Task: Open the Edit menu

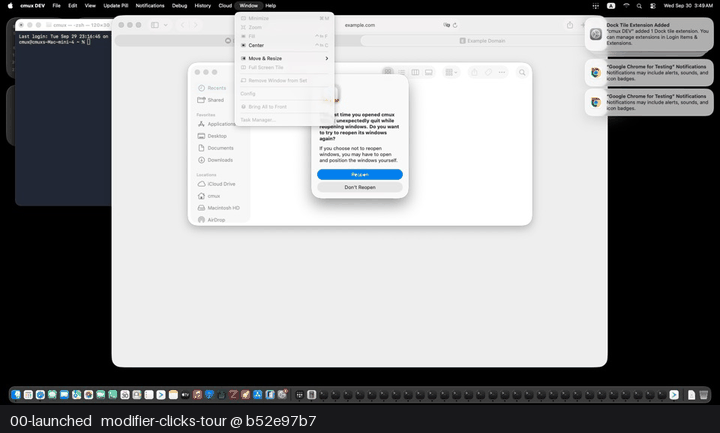Action: 73,6
